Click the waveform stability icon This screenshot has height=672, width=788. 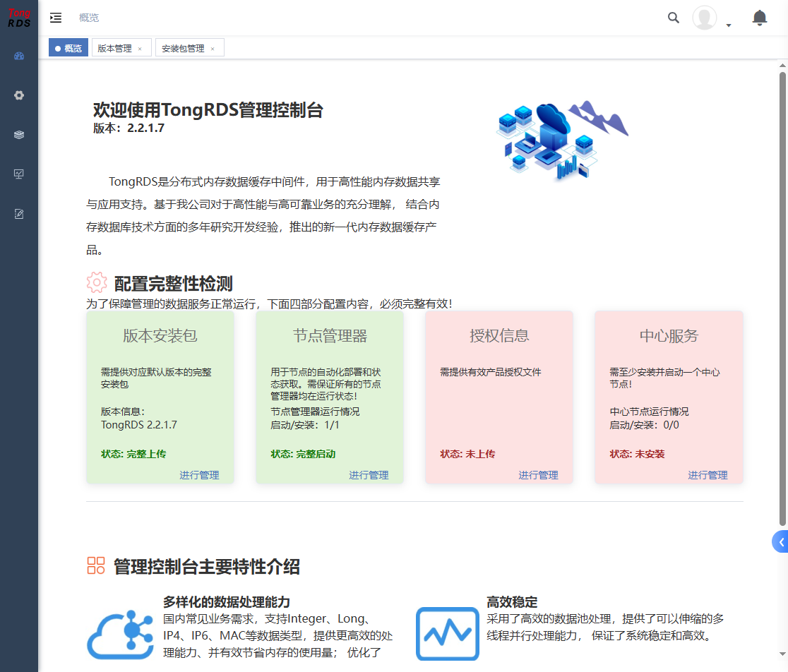pyautogui.click(x=447, y=634)
